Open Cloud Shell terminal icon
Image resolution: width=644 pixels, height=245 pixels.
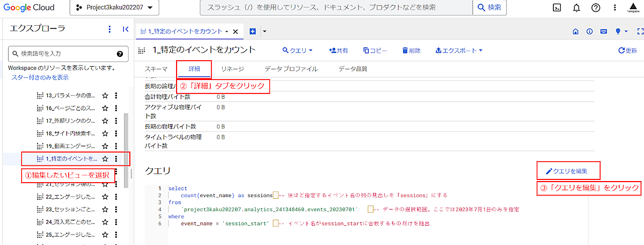pos(558,8)
